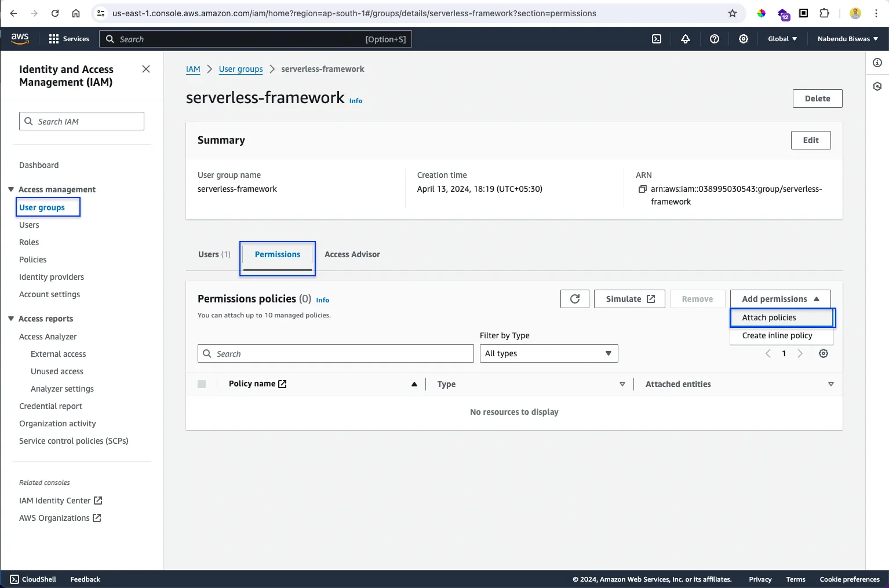Open the browser home page

[x=76, y=13]
